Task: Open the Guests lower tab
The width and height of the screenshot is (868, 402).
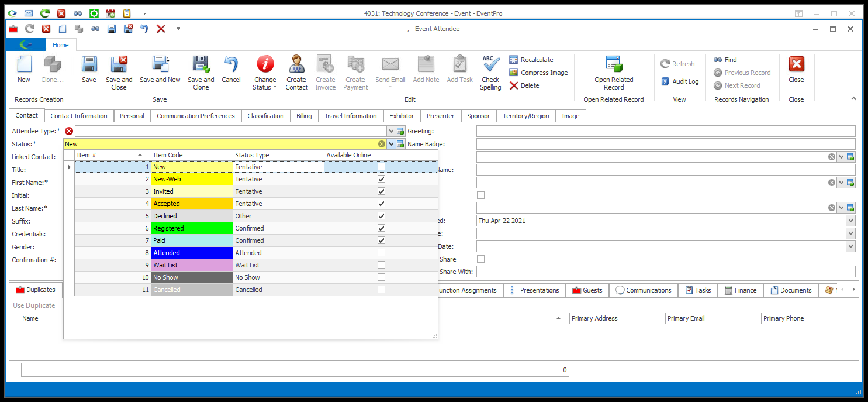Action: (x=587, y=290)
